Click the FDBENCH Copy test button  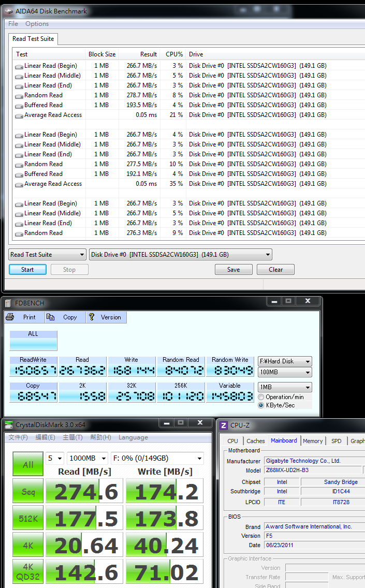click(33, 392)
